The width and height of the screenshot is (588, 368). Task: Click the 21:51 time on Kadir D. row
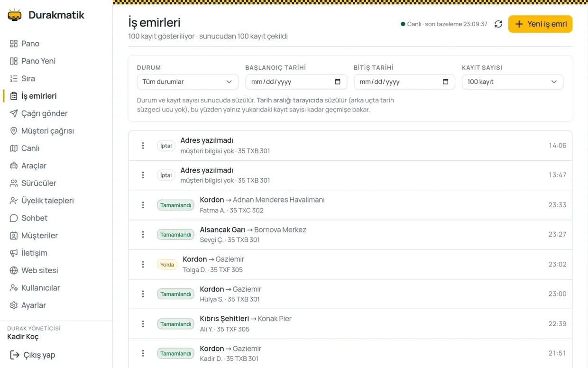coord(557,353)
